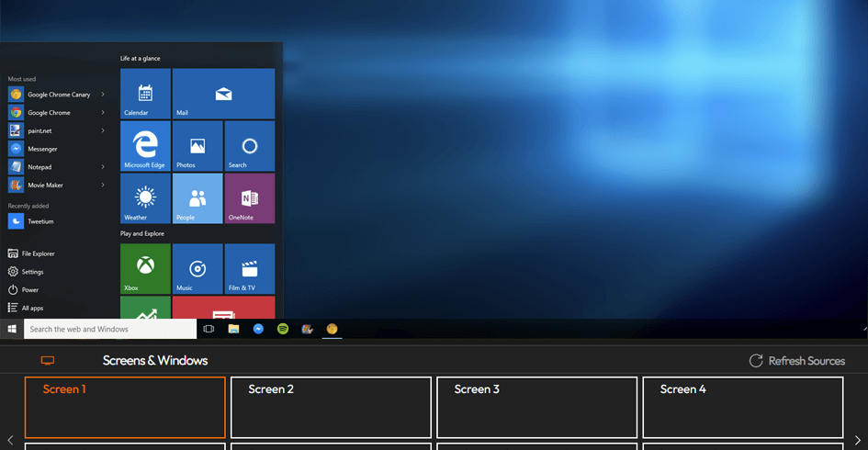
Task: Expand the paint.net jump list arrow
Action: click(103, 130)
